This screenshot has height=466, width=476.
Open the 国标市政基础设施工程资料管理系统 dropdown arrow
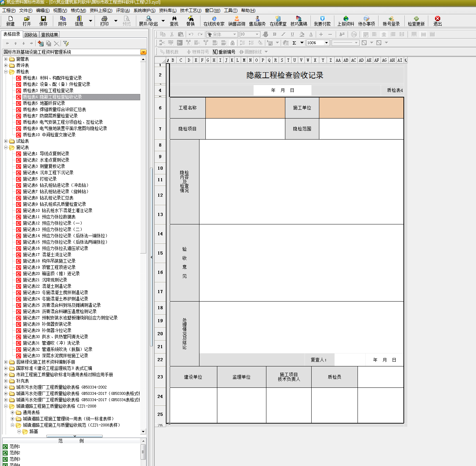(143, 52)
